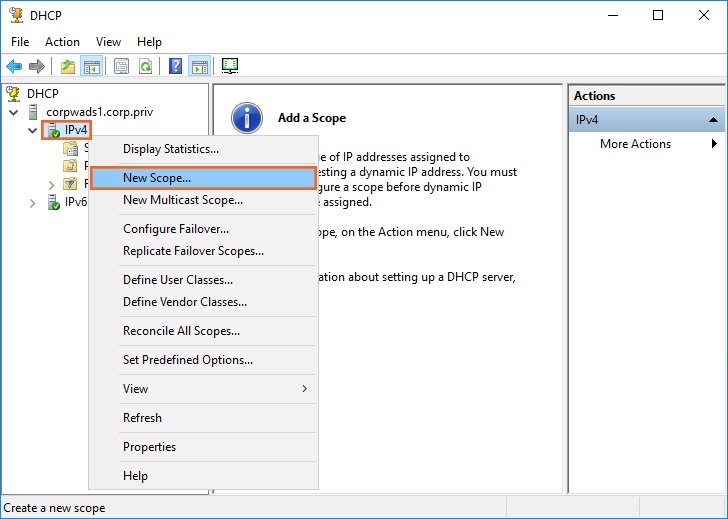Collapse the IPv4 section header in Actions pane
The width and height of the screenshot is (728, 519).
click(713, 120)
